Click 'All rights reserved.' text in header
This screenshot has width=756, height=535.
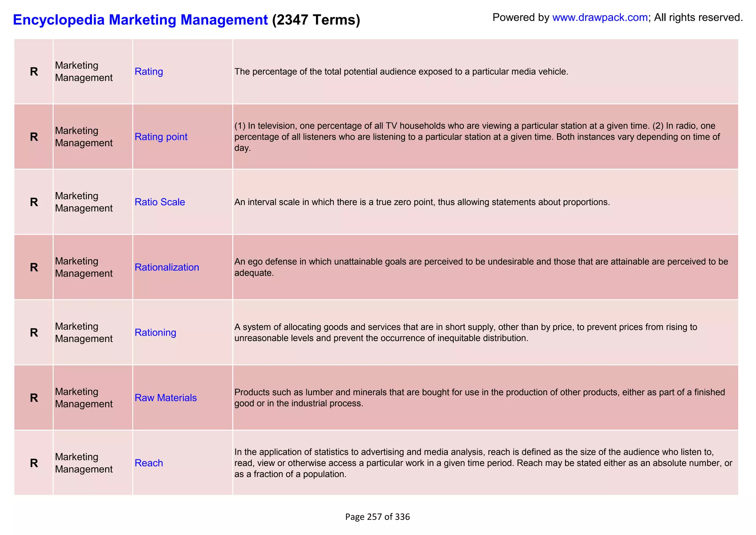698,17
